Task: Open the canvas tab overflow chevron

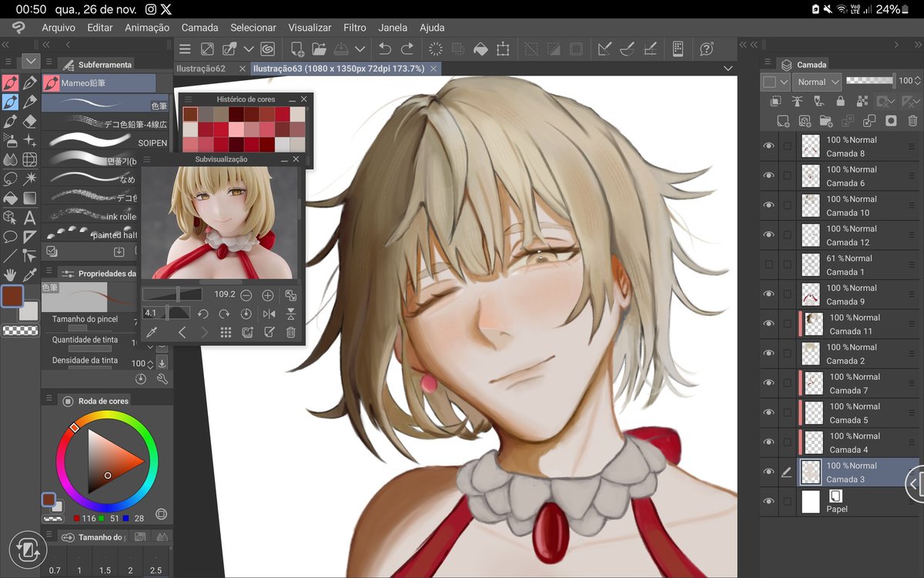Action: coord(728,68)
